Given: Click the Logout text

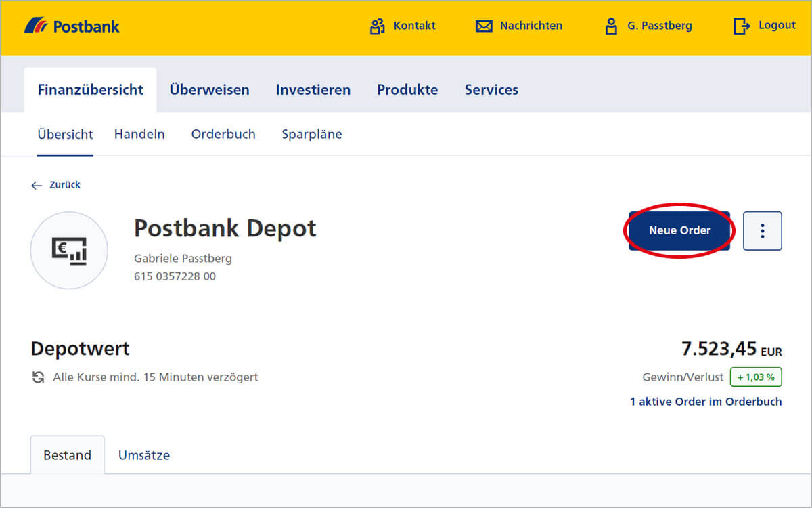Looking at the screenshot, I should [777, 25].
